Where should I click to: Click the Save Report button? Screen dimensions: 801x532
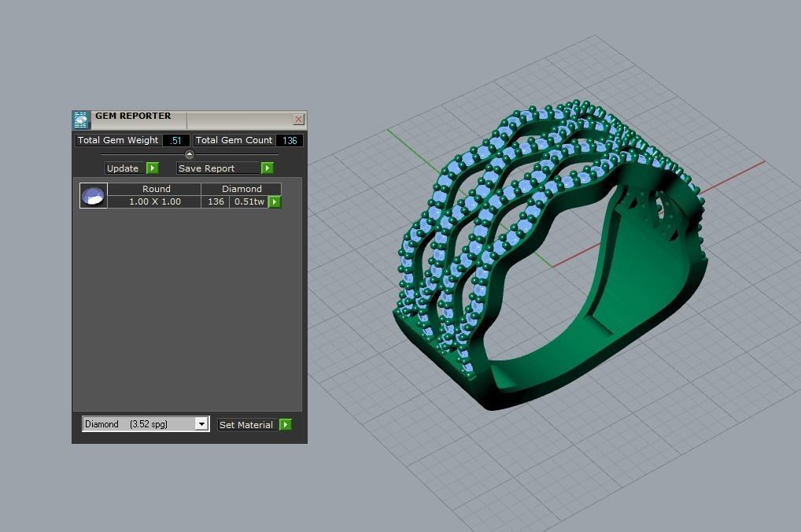219,168
